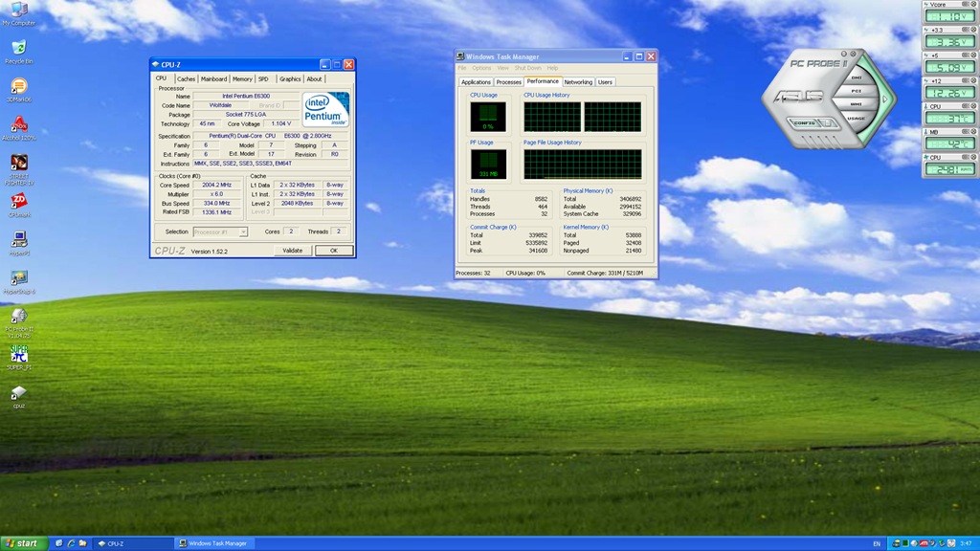The width and height of the screenshot is (980, 551).
Task: Open the SUPER_PI desktop shortcut
Action: [18, 355]
